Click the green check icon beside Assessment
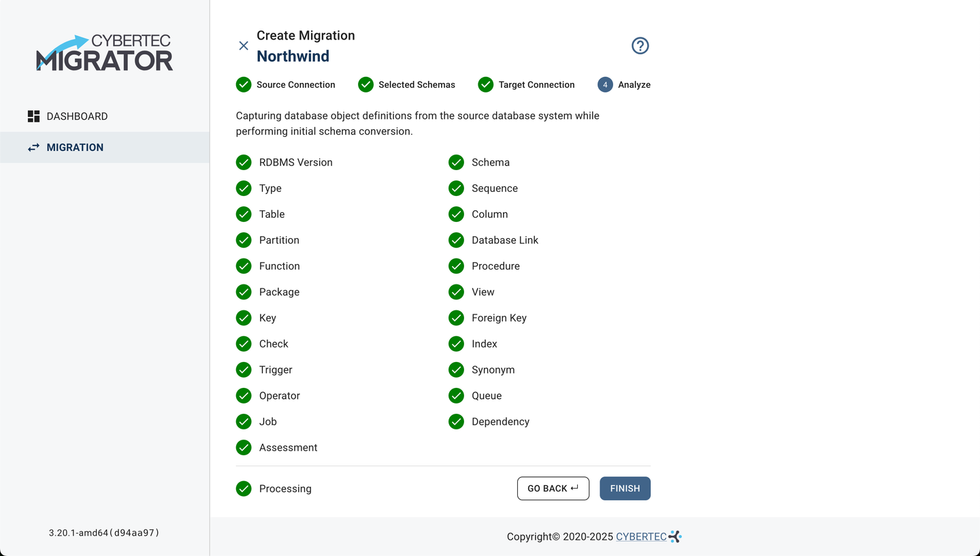The height and width of the screenshot is (556, 980). click(244, 448)
